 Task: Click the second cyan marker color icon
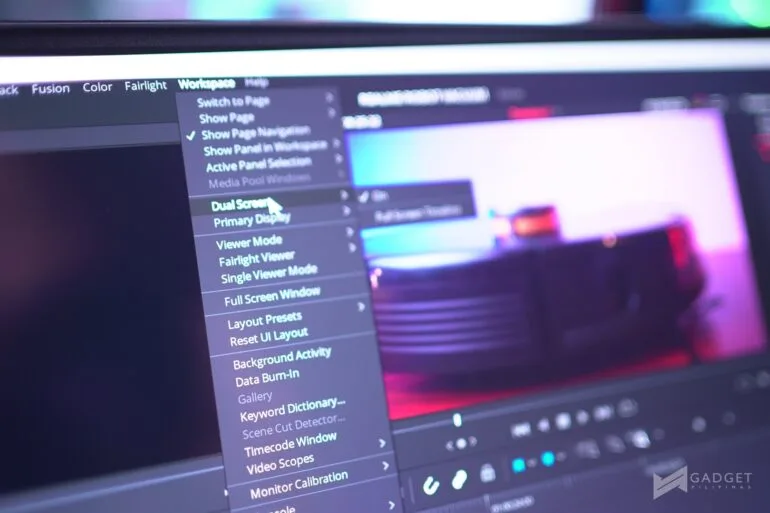(x=548, y=459)
